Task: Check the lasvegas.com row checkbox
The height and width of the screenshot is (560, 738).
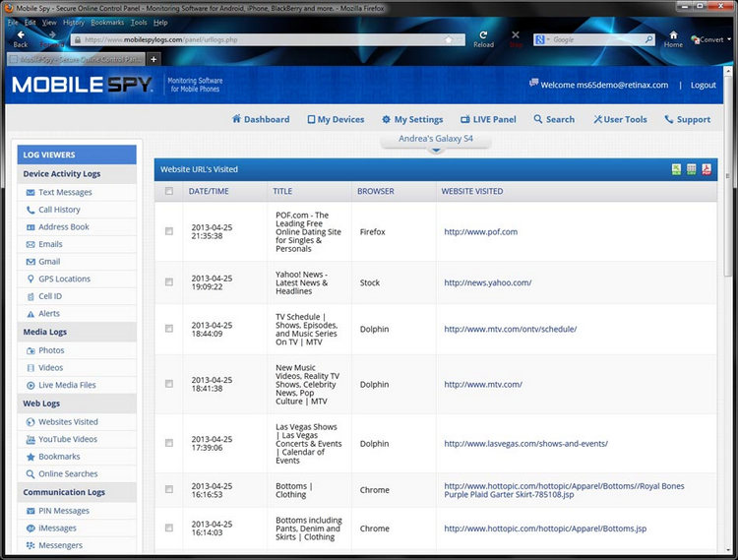Action: (169, 443)
